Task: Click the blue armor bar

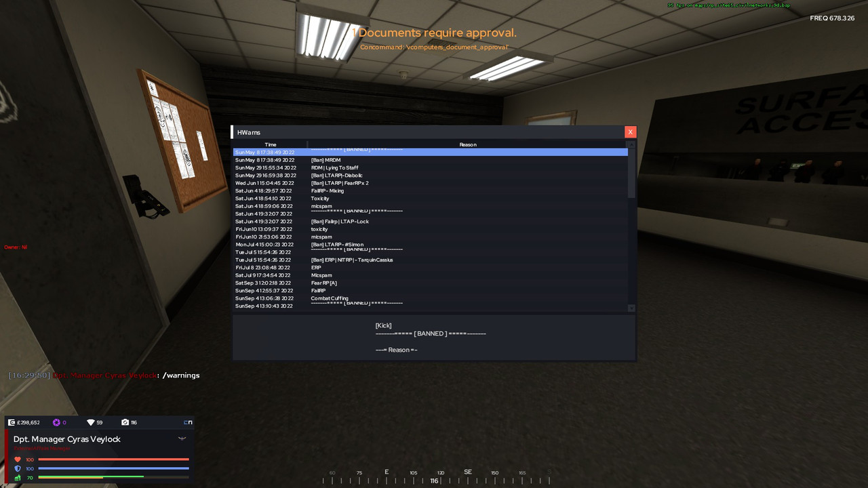Action: click(113, 468)
